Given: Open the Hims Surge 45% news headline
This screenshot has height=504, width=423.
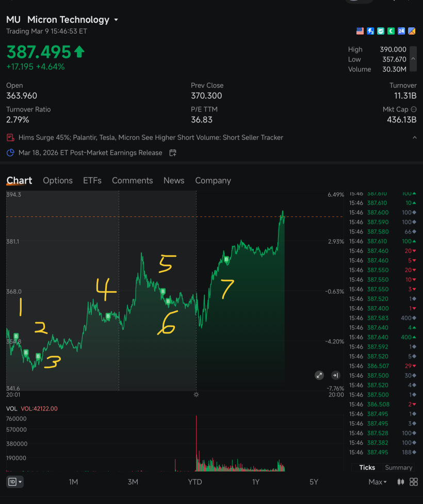Looking at the screenshot, I should pyautogui.click(x=151, y=137).
